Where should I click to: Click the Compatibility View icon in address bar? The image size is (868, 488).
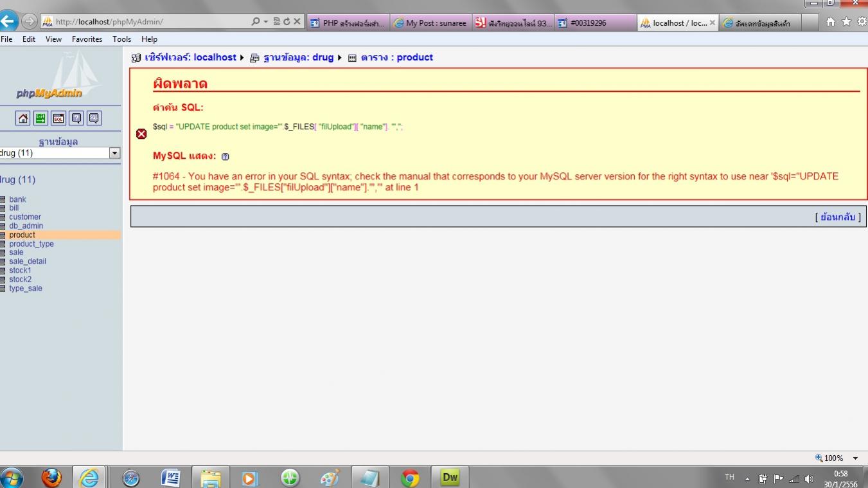pyautogui.click(x=276, y=21)
